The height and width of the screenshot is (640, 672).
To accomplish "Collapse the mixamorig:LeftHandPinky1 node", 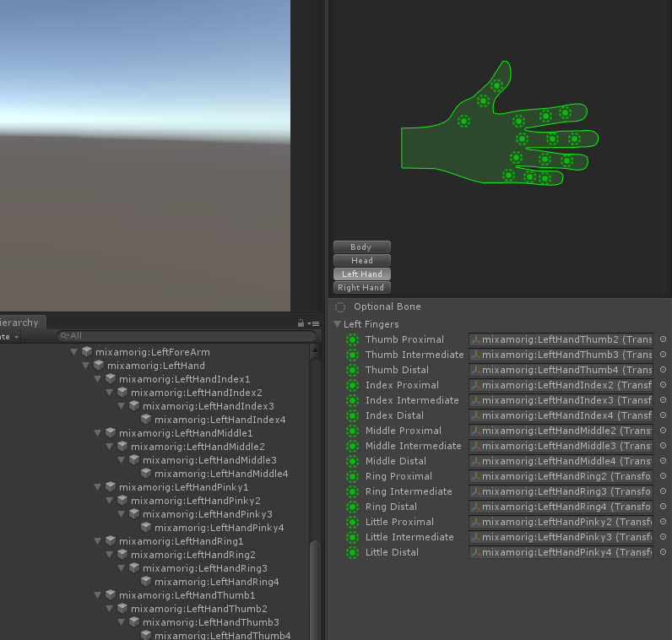I will point(98,487).
